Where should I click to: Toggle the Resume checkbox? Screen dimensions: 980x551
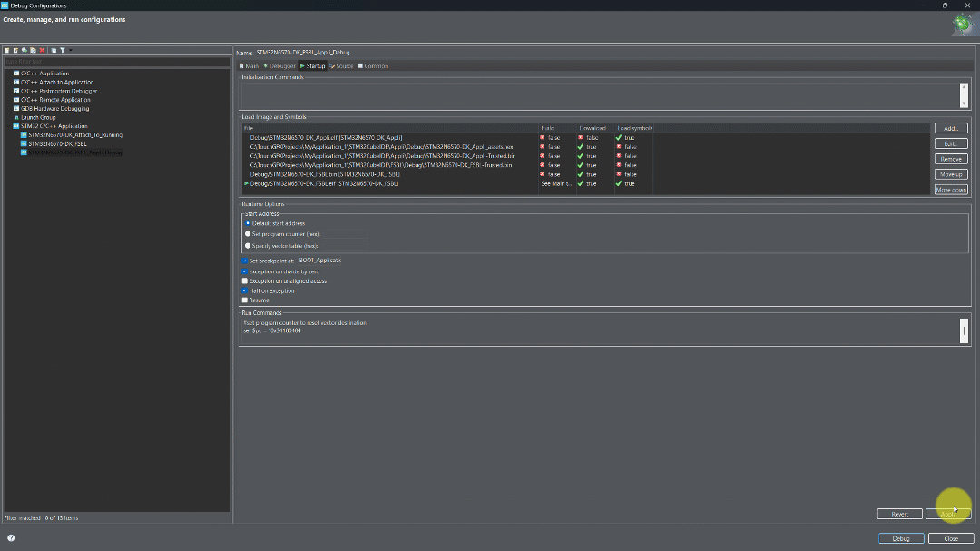pyautogui.click(x=245, y=300)
